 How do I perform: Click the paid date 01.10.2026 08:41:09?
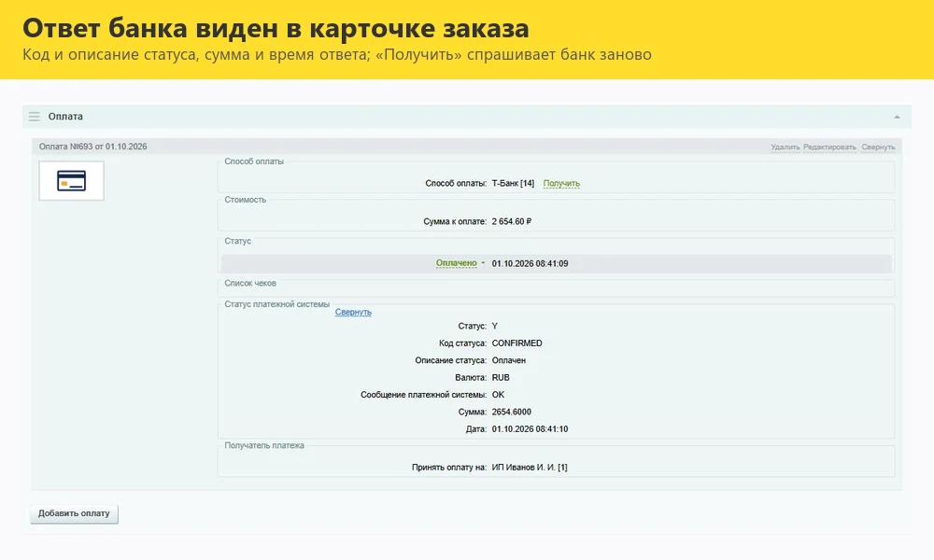[x=530, y=263]
